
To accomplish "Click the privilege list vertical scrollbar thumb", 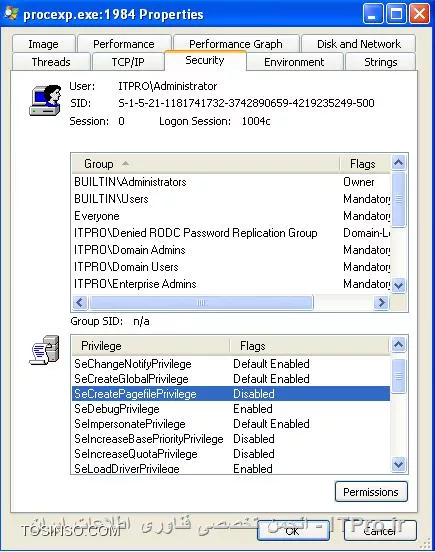I will [398, 376].
